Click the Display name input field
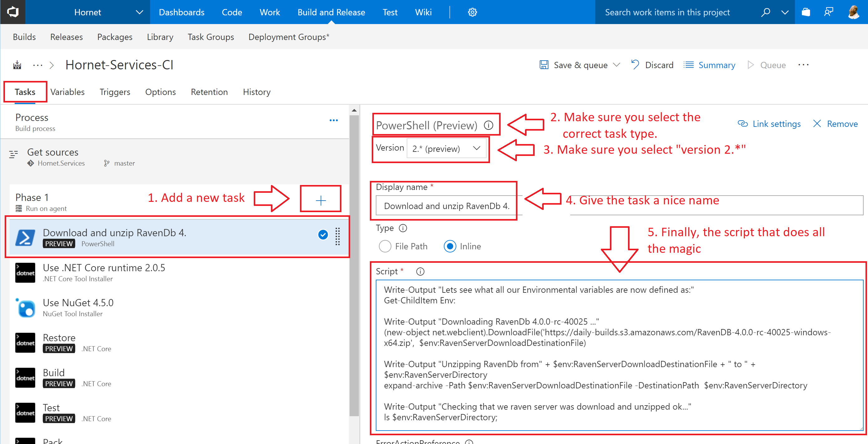The height and width of the screenshot is (444, 868). 619,206
